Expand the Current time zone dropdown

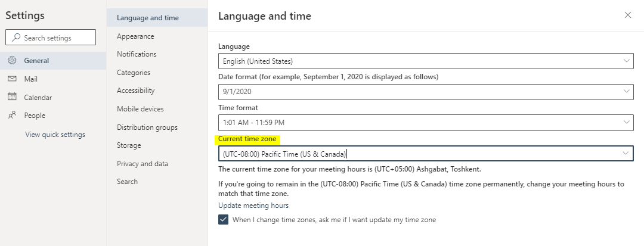(426, 153)
